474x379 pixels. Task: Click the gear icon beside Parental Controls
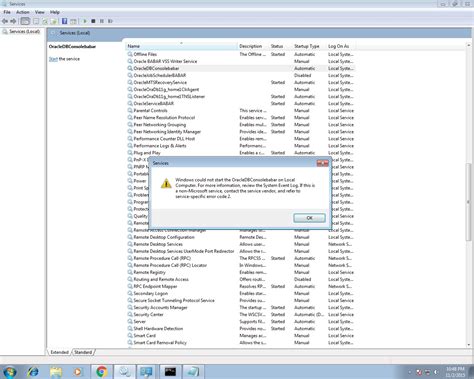tap(130, 110)
